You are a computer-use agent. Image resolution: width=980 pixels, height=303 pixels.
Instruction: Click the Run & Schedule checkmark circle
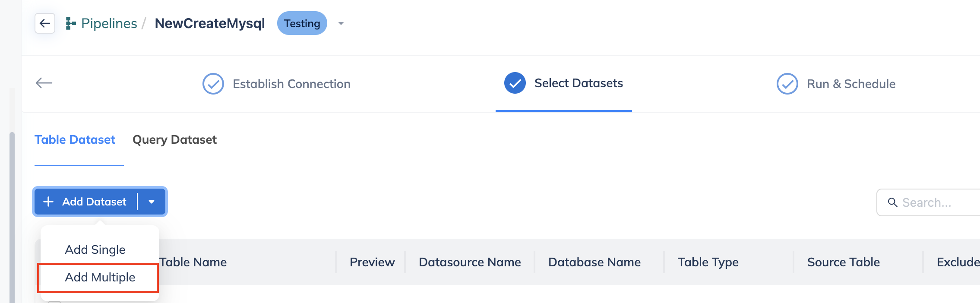pos(787,84)
